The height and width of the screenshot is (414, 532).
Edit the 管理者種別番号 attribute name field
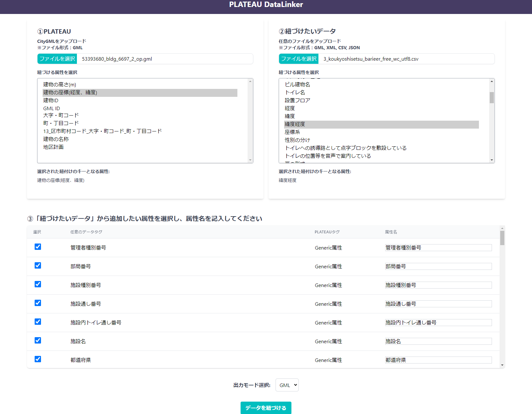pos(438,248)
